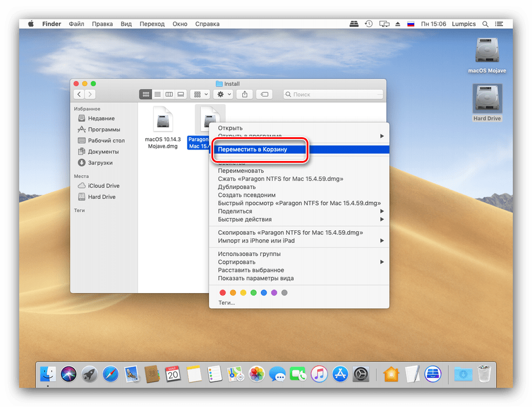Image resolution: width=532 pixels, height=407 pixels.
Task: Apply the red tag color
Action: 222,293
